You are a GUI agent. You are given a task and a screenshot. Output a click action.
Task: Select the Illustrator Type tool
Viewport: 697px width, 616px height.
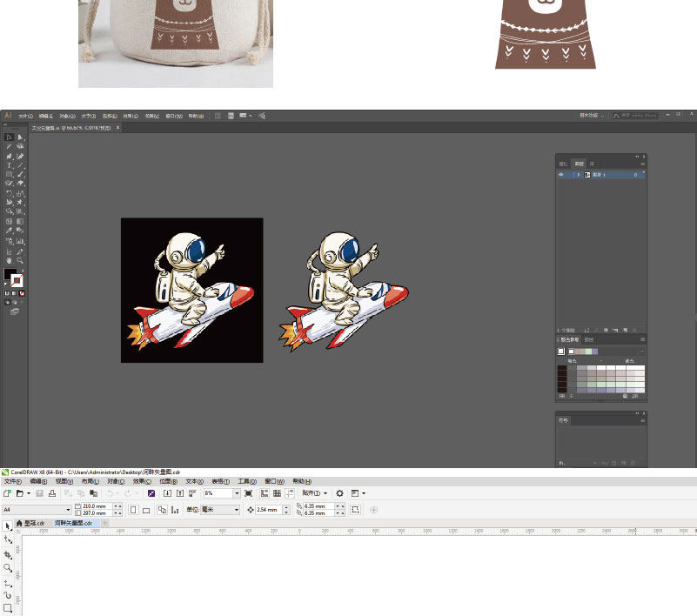click(10, 165)
